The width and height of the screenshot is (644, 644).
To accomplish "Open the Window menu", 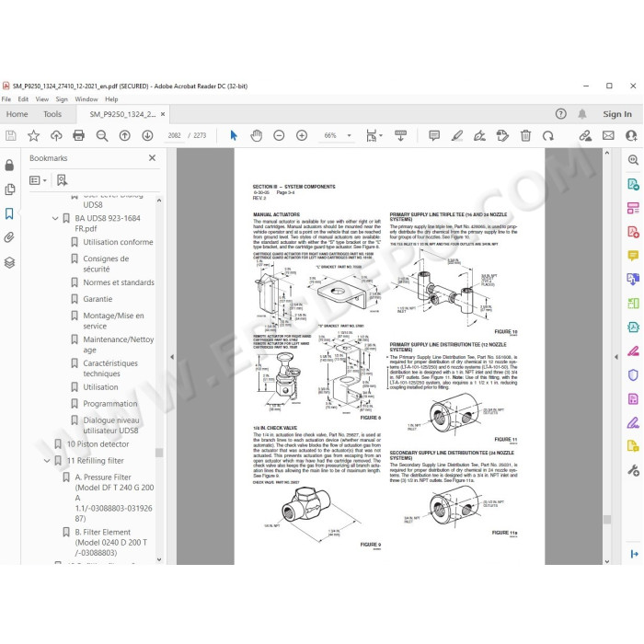I will point(86,99).
